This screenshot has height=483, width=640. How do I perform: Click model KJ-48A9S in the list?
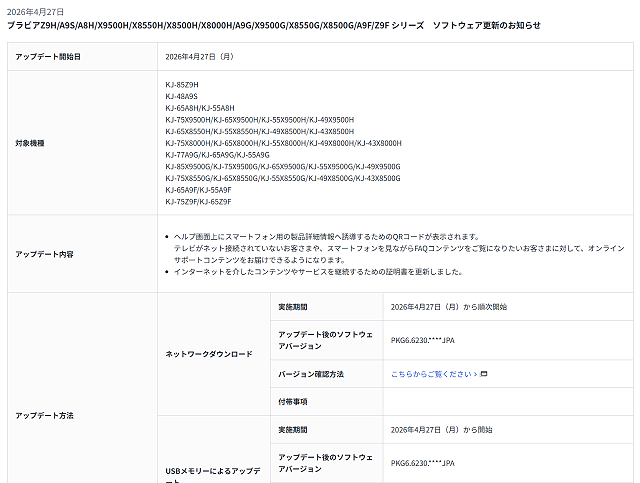[182, 96]
